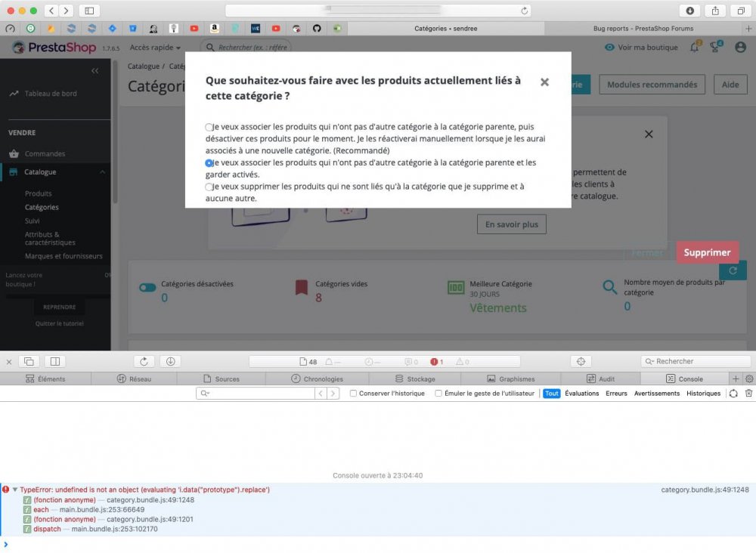Open the Accès rapide dropdown
Screen dimensions: 756x553
pos(155,48)
